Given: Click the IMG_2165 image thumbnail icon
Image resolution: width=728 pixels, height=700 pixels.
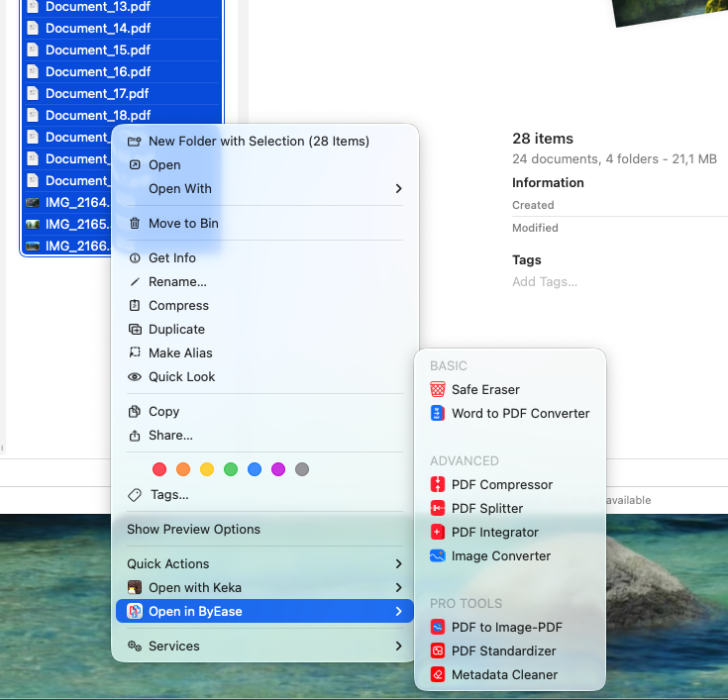Looking at the screenshot, I should pos(33,224).
